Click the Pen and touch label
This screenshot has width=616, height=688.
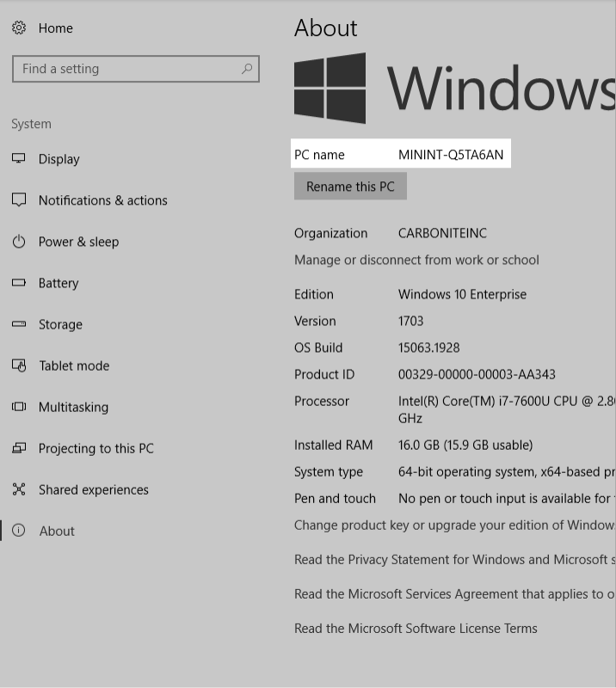[335, 499]
